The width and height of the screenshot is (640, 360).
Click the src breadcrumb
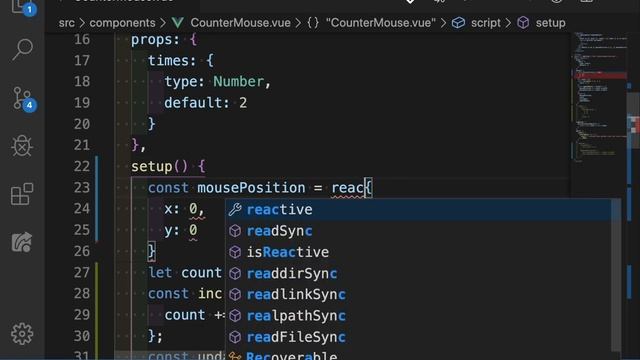[67, 23]
